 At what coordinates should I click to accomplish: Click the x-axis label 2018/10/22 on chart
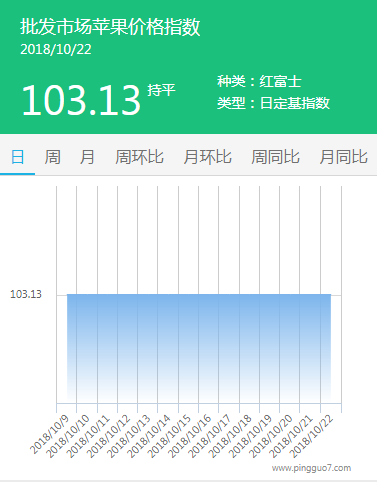coord(311,436)
